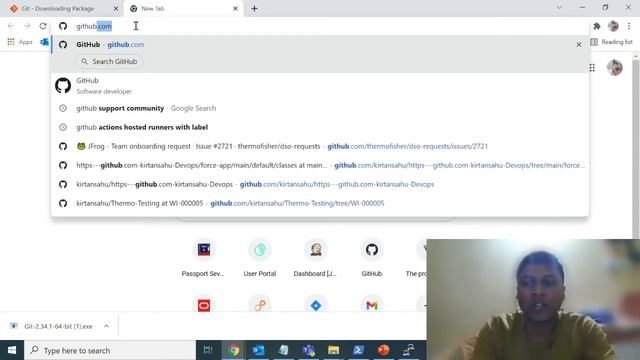Open the blue diamond shortcut tile
640x360 pixels.
coord(316,305)
